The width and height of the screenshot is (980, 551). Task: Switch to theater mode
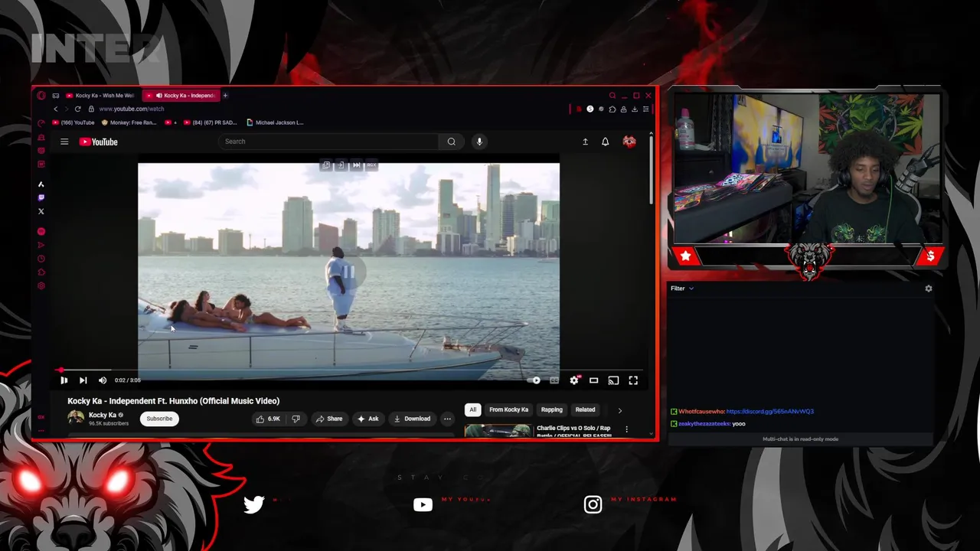(593, 380)
